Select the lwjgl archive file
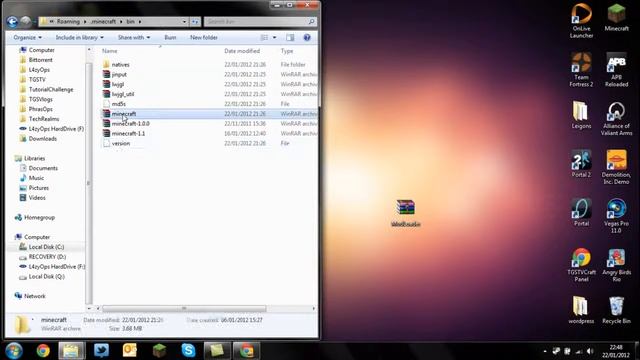 click(118, 84)
